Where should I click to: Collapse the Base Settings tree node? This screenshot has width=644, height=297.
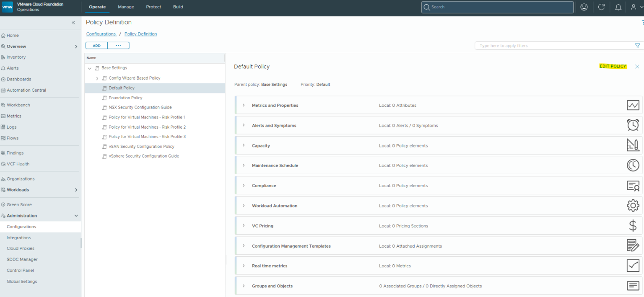point(89,68)
